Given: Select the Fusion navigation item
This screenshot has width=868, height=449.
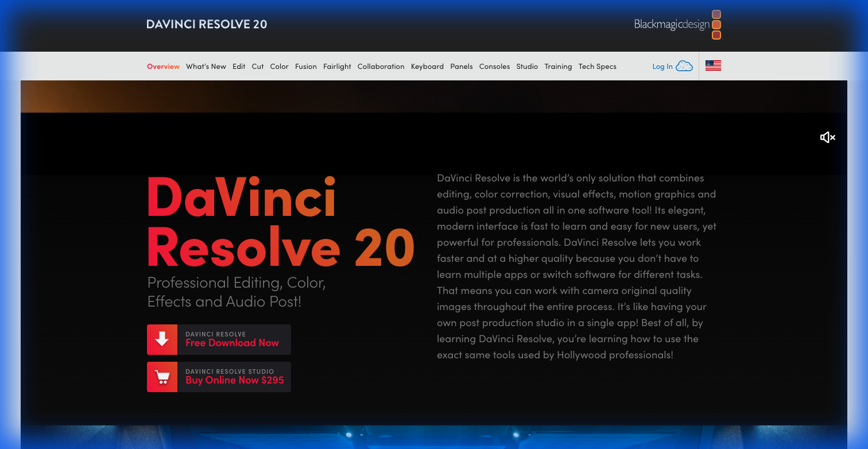Looking at the screenshot, I should pyautogui.click(x=306, y=66).
